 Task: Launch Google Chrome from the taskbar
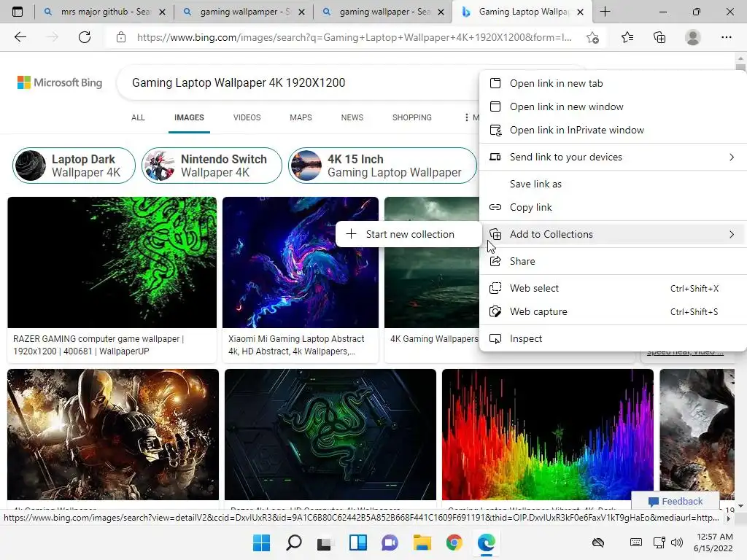coord(454,542)
